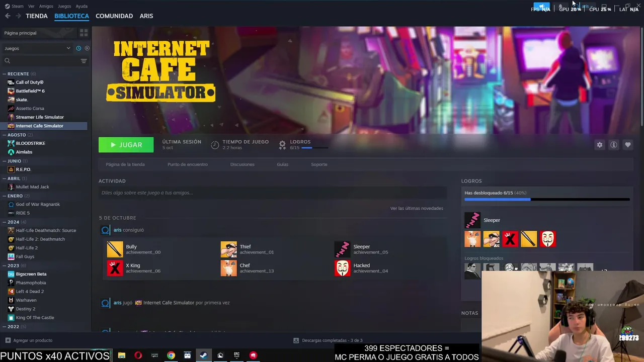Switch library to grid collections view
This screenshot has height=362, width=644.
click(x=84, y=33)
